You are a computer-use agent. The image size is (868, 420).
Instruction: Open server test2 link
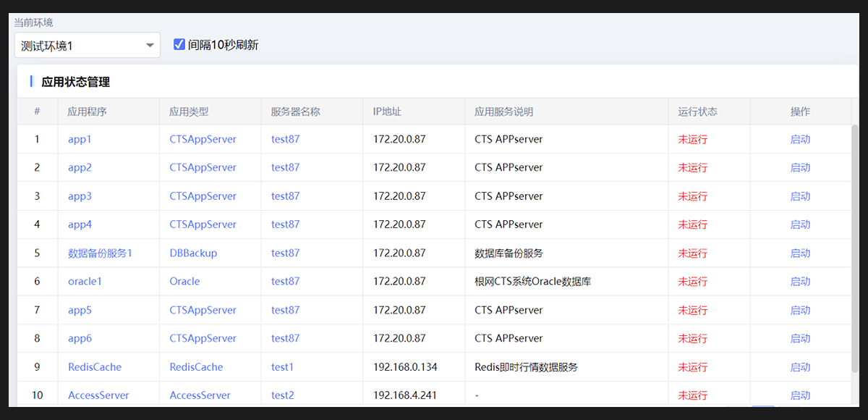coord(282,395)
